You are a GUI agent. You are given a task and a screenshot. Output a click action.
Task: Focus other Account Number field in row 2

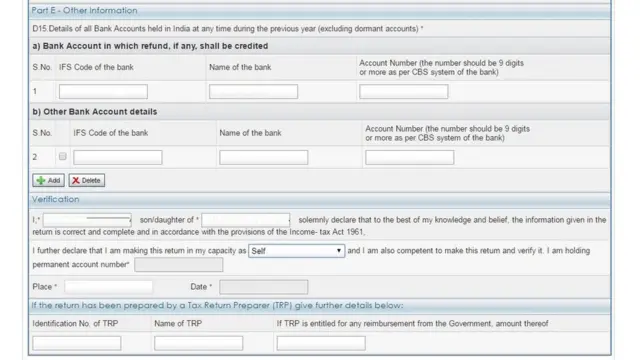(410, 157)
